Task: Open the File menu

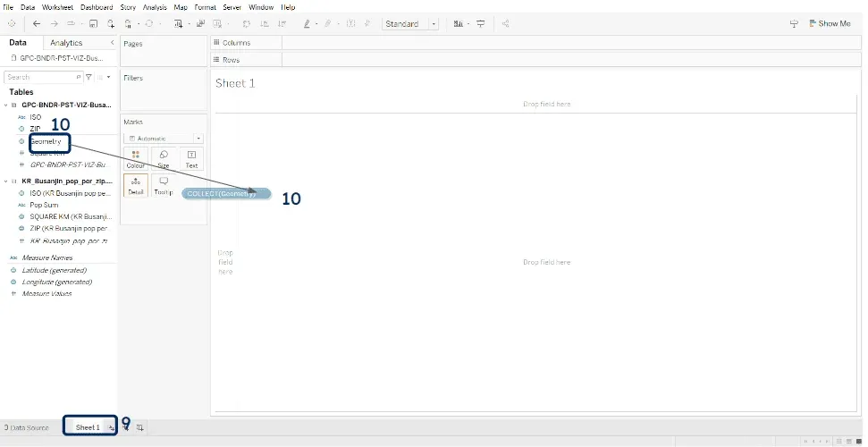Action: point(8,7)
